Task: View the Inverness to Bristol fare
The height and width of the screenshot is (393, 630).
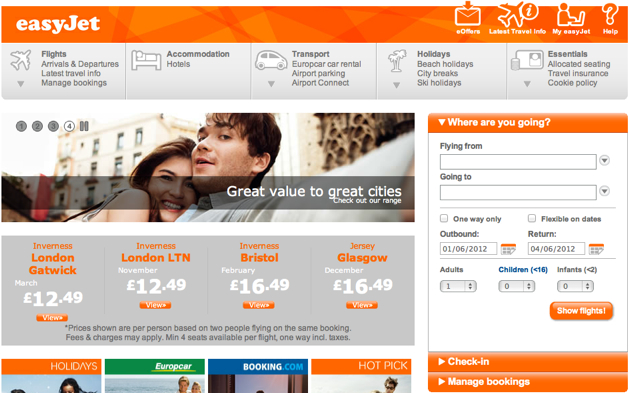Action: coord(258,305)
